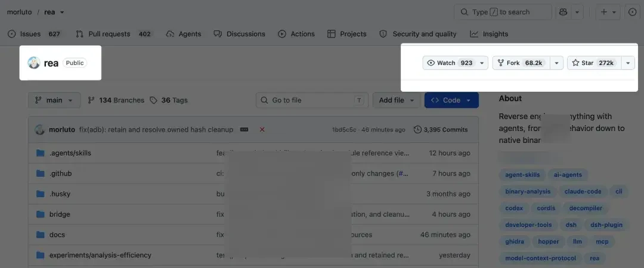Expand the Copilot dropdown arrow

pyautogui.click(x=577, y=12)
